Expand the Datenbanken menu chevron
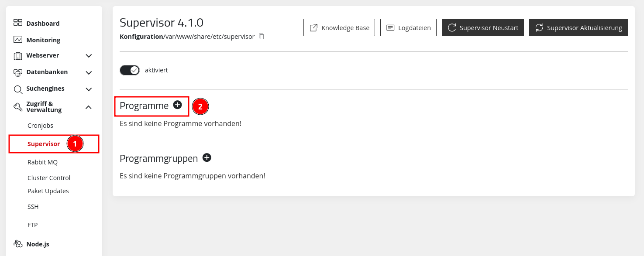The width and height of the screenshot is (644, 256). coord(89,72)
